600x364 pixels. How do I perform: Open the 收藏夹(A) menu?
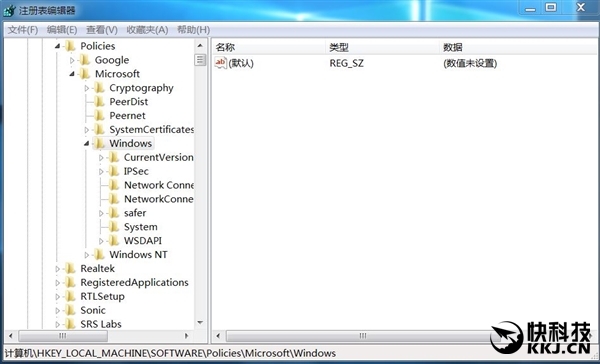(x=147, y=30)
